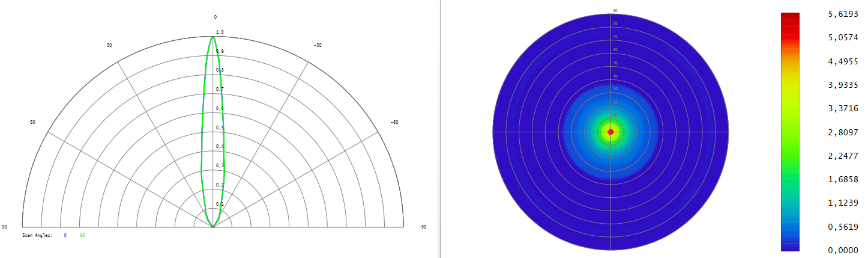
Task: Click the rainbow color scale bar
Action: [x=790, y=132]
